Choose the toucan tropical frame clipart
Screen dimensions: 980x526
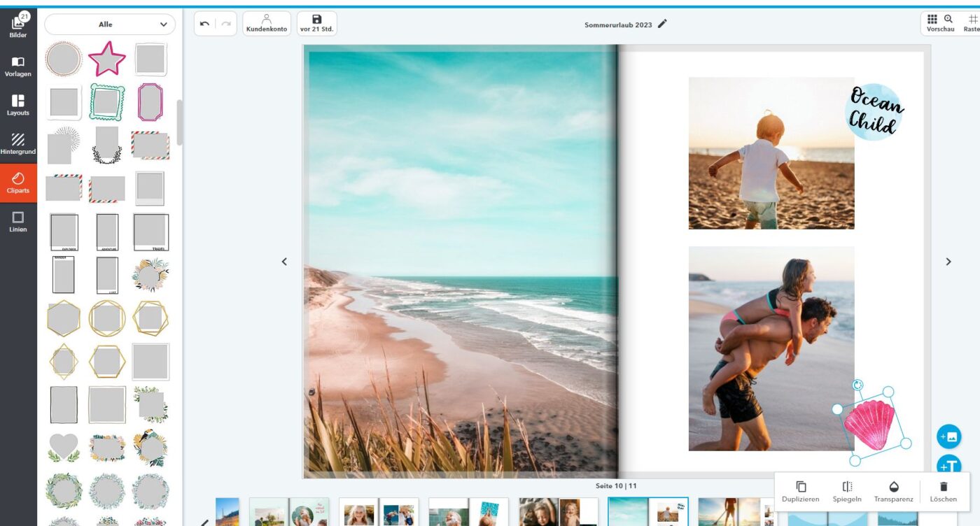pos(150,448)
